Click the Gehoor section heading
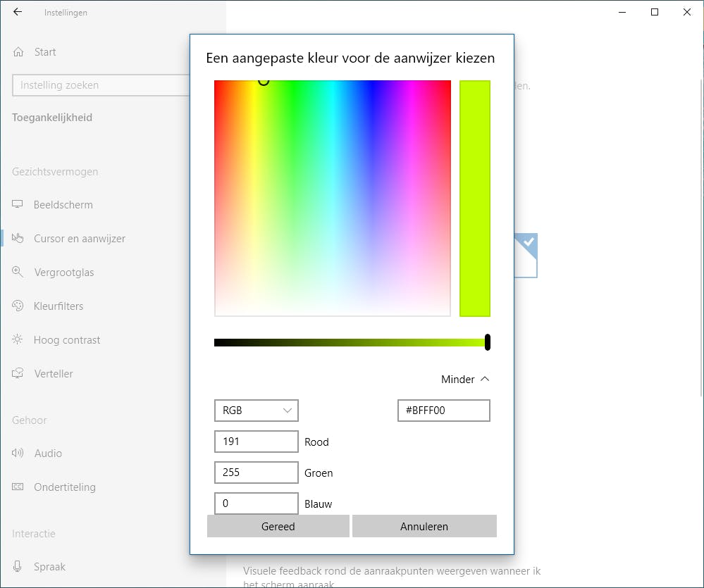Image resolution: width=704 pixels, height=588 pixels. (30, 420)
